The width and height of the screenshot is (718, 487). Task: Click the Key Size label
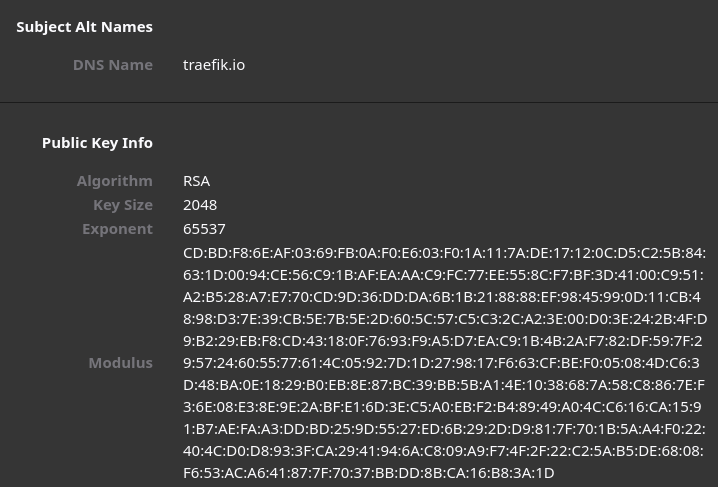123,205
